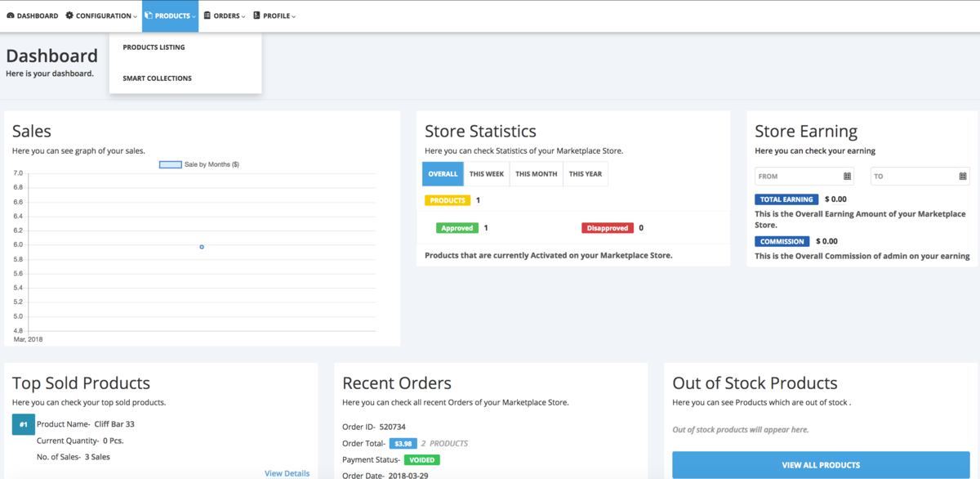Click the Orders list icon
The image size is (980, 479).
tap(207, 16)
